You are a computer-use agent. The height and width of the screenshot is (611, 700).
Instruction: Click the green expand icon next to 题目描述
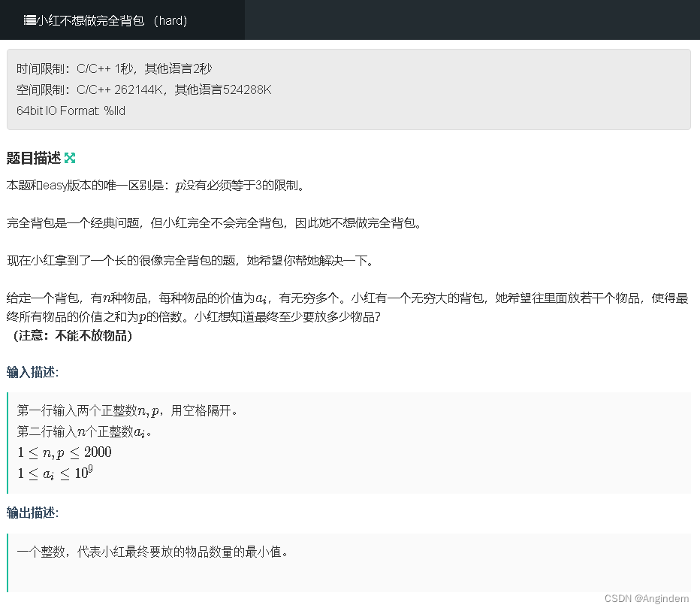click(70, 158)
